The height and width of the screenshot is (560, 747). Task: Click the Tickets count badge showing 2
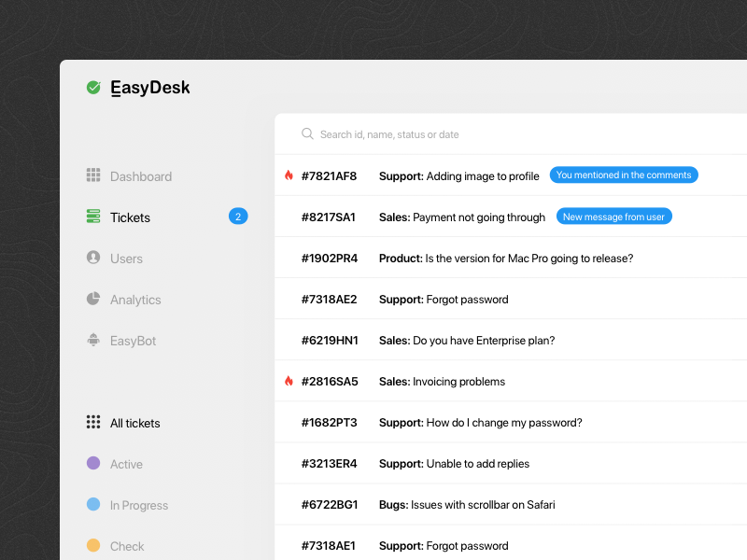[238, 217]
